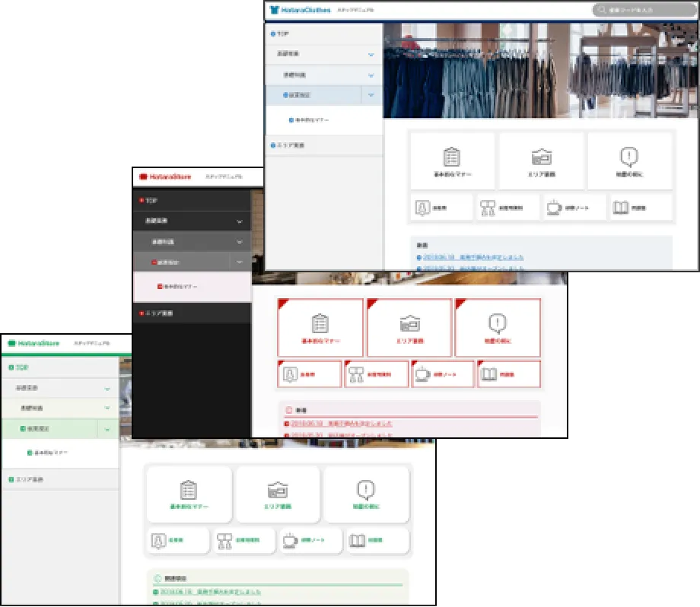Collapse the highlighted item's chevron in dark sidebar
The height and width of the screenshot is (607, 700).
[x=240, y=262]
